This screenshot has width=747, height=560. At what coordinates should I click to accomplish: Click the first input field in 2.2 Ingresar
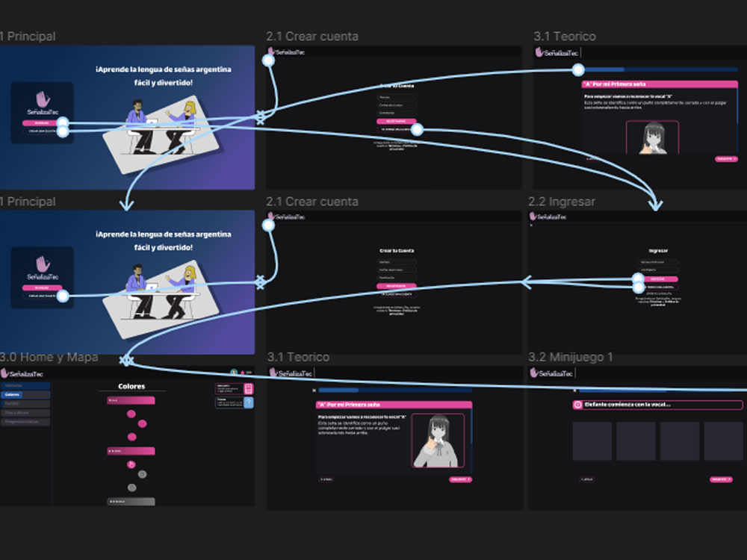point(658,262)
